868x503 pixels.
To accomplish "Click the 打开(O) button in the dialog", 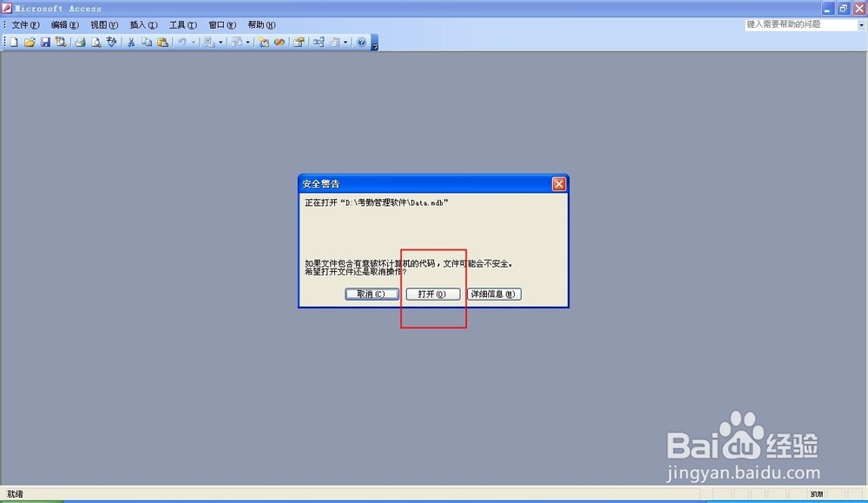I will coord(433,295).
